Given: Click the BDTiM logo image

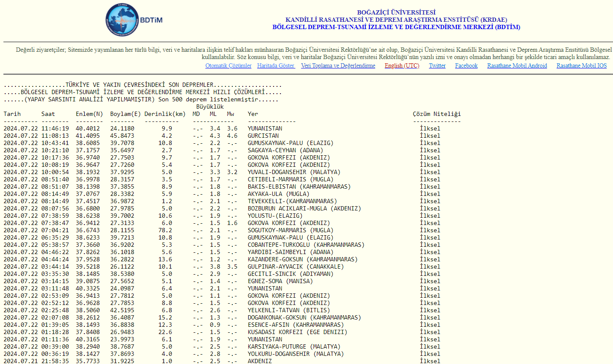Looking at the screenshot, I should pyautogui.click(x=134, y=20).
